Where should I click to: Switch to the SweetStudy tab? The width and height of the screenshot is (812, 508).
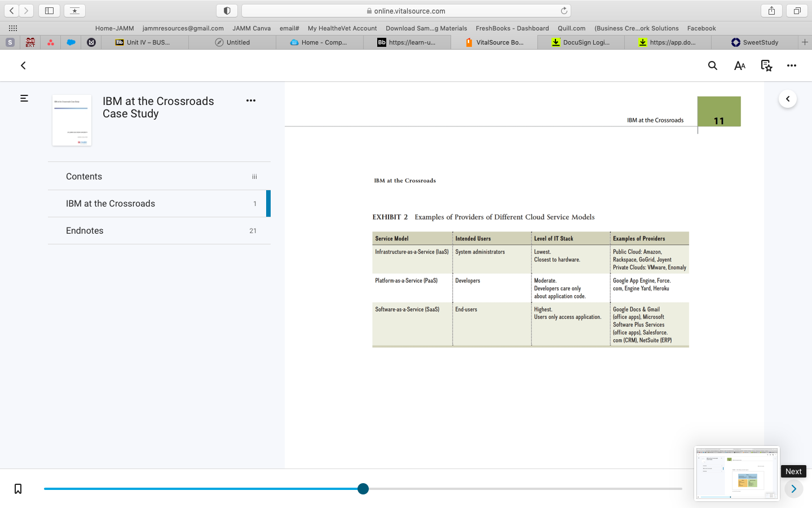click(754, 42)
